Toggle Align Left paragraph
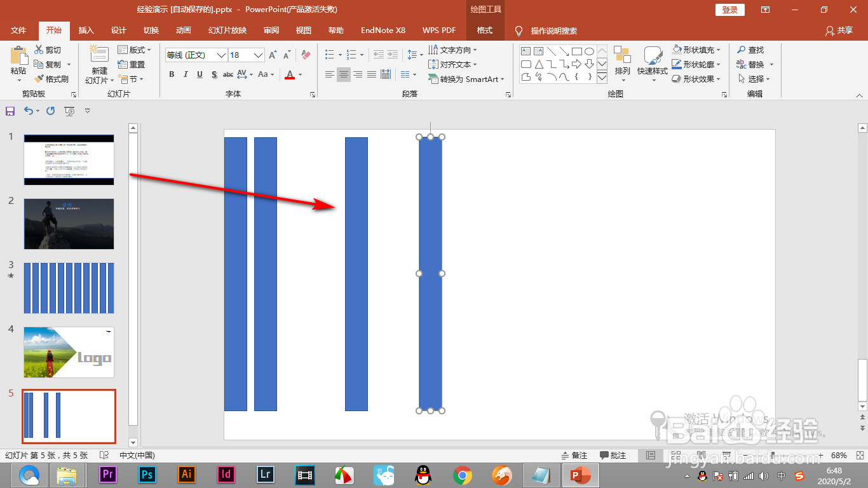 pyautogui.click(x=329, y=74)
